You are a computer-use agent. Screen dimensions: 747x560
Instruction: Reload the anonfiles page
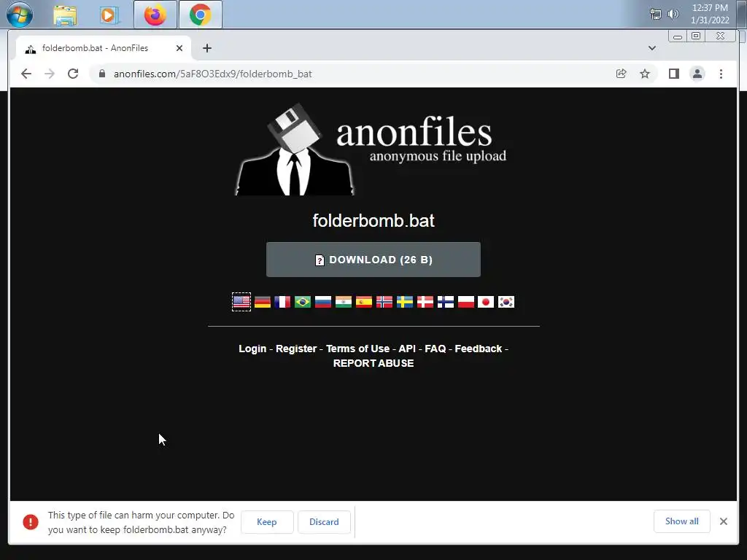(73, 74)
